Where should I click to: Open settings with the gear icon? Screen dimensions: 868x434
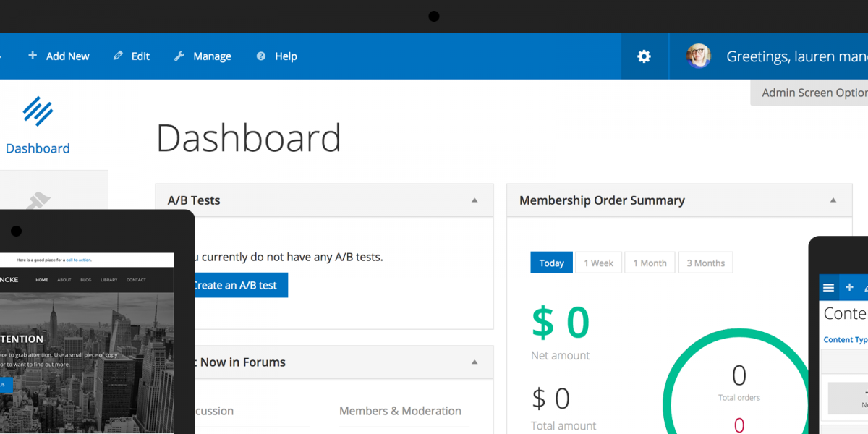click(x=644, y=56)
